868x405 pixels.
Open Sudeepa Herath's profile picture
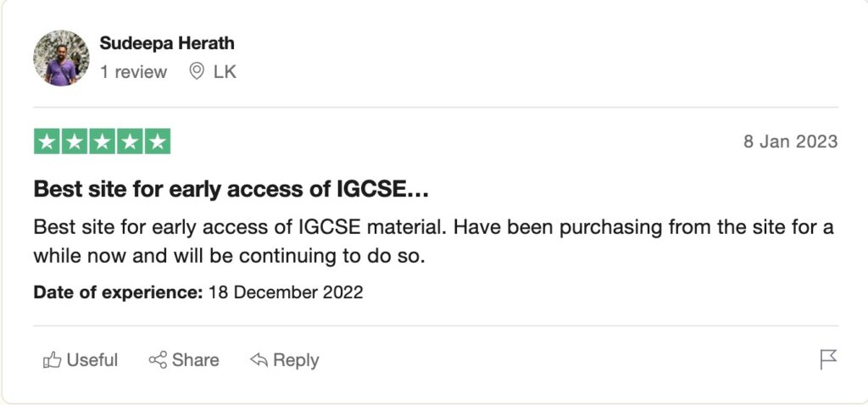point(61,58)
